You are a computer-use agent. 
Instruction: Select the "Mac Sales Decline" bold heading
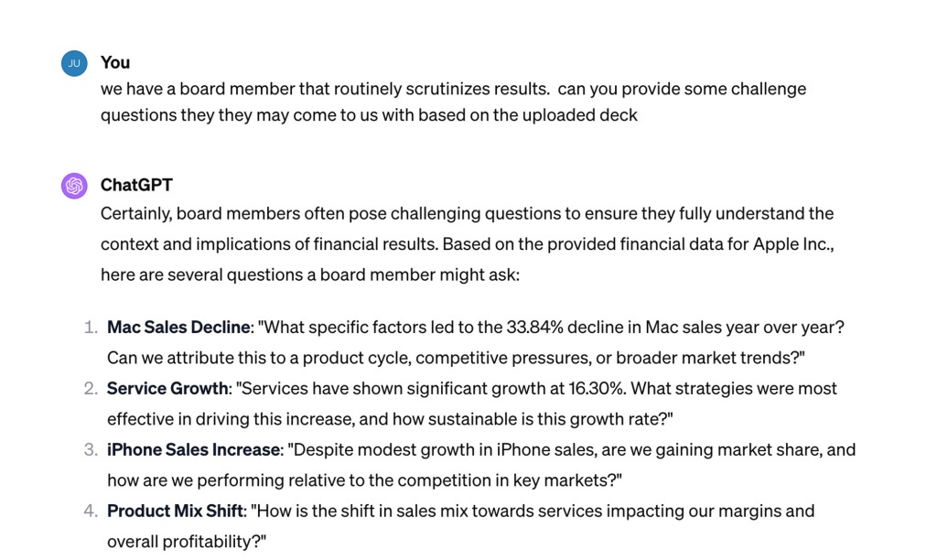178,327
